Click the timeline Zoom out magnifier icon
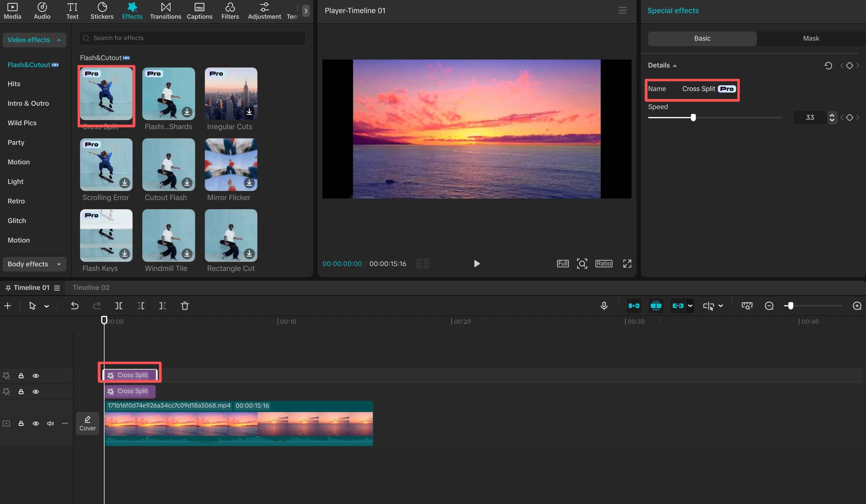This screenshot has height=504, width=866. click(x=769, y=306)
